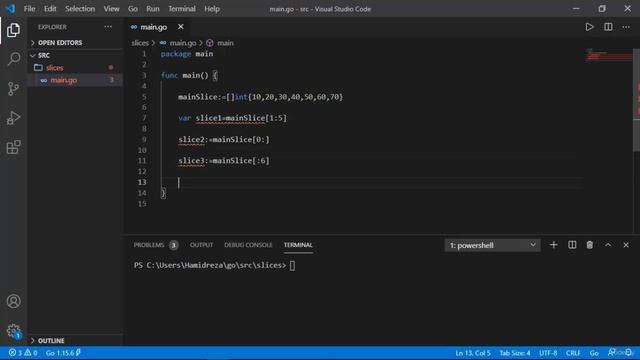Image resolution: width=640 pixels, height=360 pixels.
Task: Click the editor minimap
Action: pos(609,55)
